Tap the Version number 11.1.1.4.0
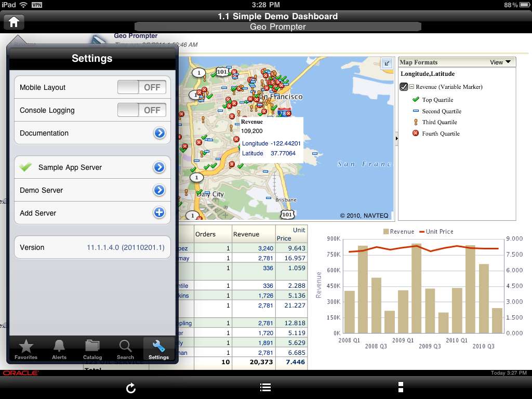532x399 pixels. (126, 247)
